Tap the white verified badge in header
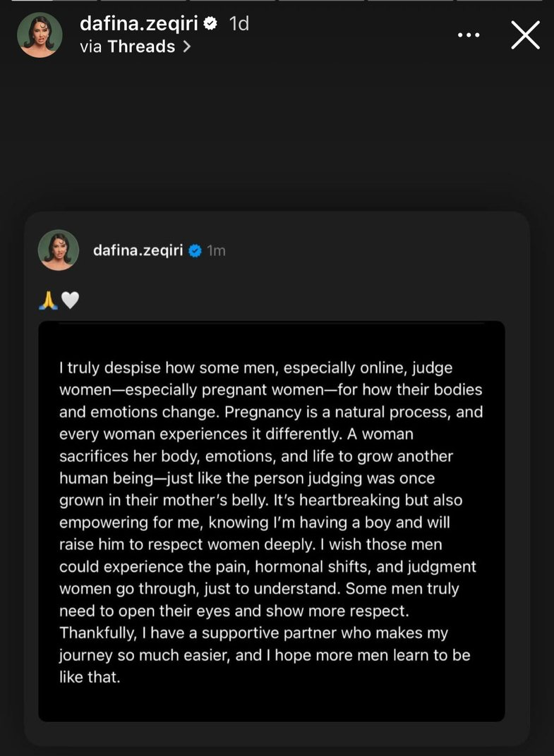The height and width of the screenshot is (756, 554). (210, 24)
